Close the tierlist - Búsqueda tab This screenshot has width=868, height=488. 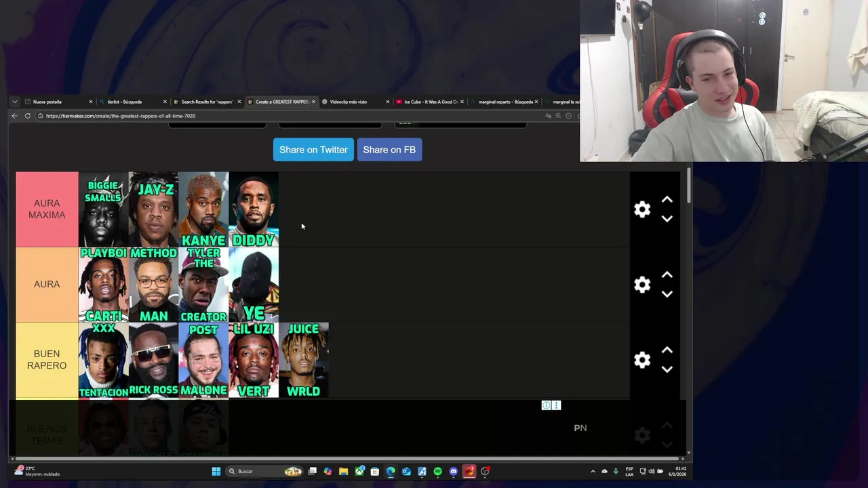(x=165, y=102)
